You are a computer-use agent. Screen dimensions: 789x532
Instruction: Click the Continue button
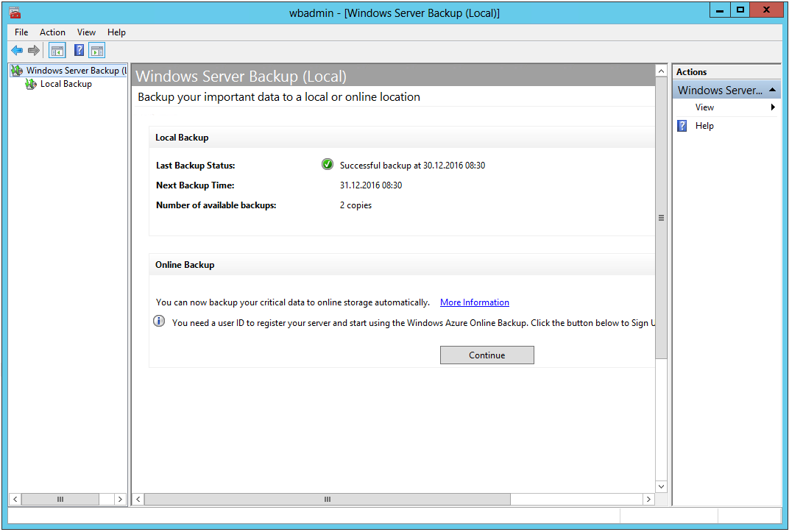click(x=487, y=355)
